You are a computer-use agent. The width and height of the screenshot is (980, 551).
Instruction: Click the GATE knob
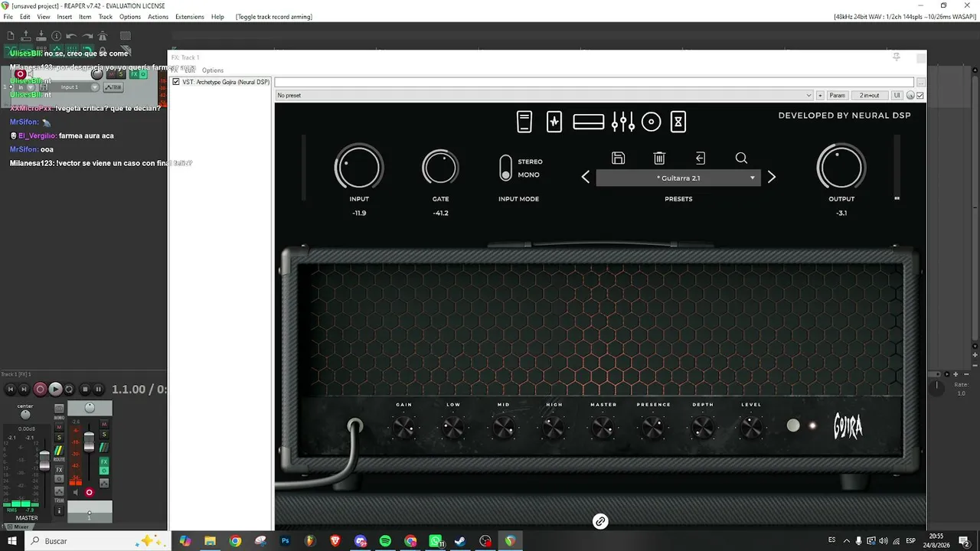[x=440, y=167]
